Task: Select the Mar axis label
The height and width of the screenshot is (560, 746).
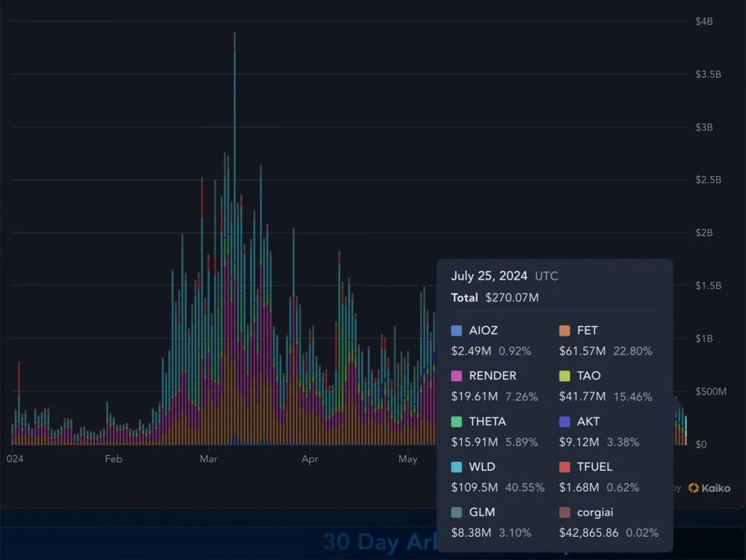Action: point(208,459)
